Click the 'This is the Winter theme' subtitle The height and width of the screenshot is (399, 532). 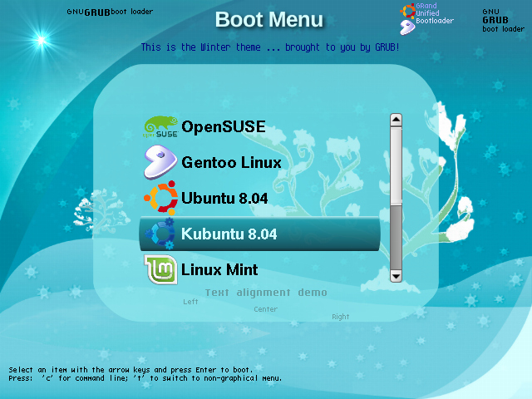(270, 47)
